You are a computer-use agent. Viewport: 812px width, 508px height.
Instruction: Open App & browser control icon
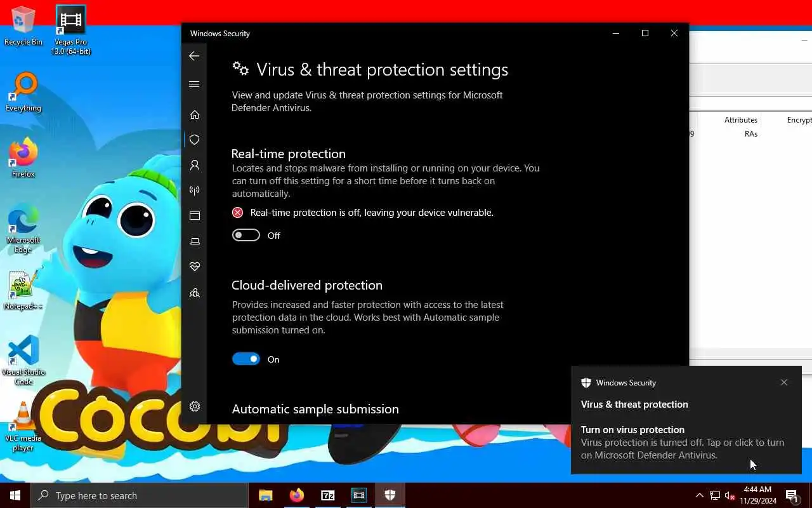click(195, 216)
